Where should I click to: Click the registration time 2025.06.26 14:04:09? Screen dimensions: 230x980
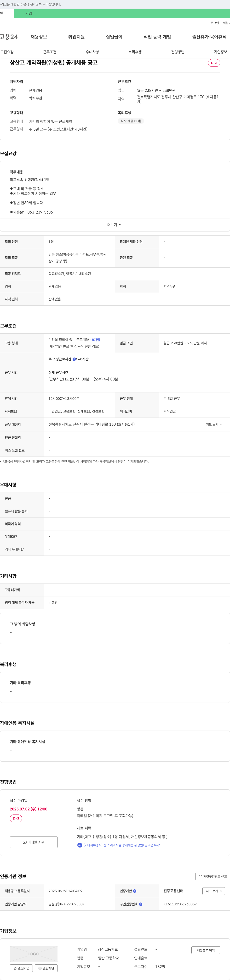tap(65, 891)
